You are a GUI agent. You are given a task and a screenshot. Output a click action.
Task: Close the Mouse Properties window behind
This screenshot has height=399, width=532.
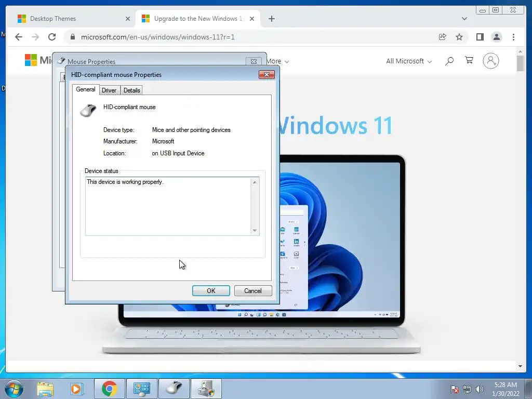point(254,61)
